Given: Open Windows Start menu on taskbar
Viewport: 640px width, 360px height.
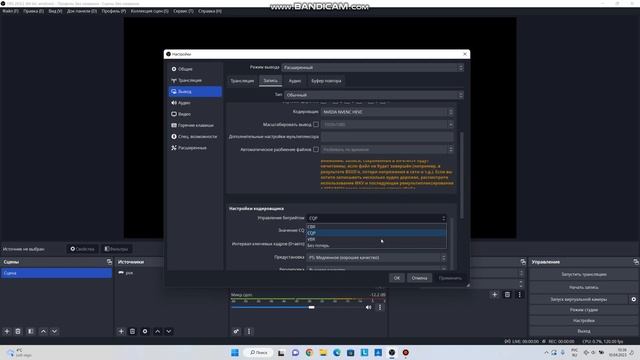Looking at the screenshot, I should click(235, 353).
